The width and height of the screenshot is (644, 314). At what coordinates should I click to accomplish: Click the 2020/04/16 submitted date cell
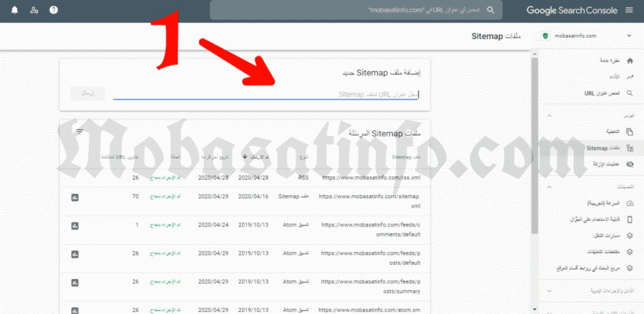tap(253, 196)
